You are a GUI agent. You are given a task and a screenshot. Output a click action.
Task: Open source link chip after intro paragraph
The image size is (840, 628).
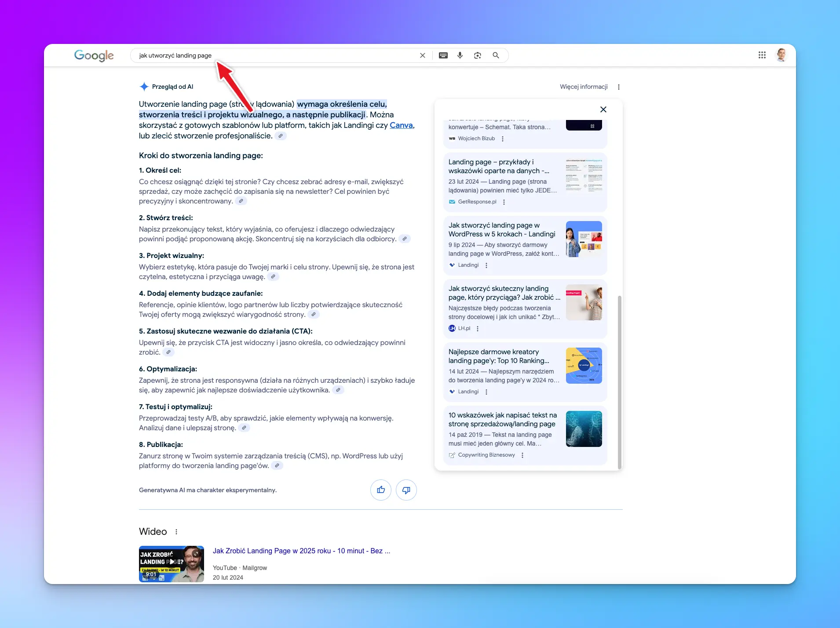(281, 136)
